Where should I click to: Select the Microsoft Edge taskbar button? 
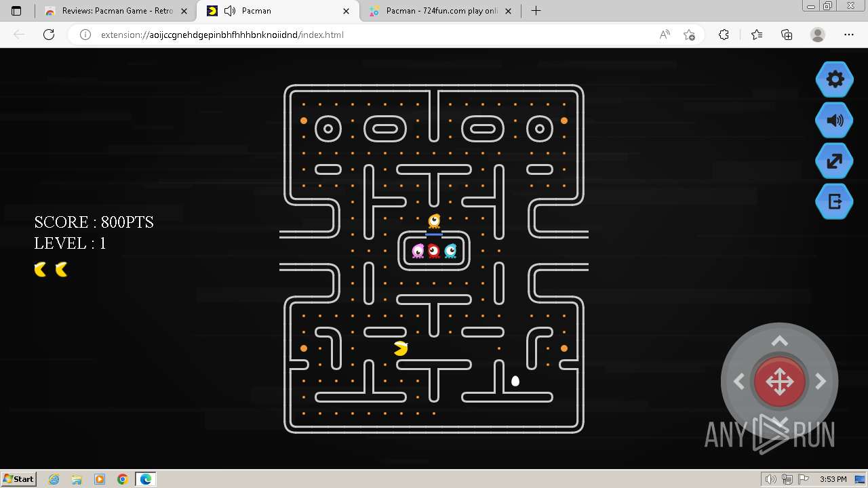146,479
